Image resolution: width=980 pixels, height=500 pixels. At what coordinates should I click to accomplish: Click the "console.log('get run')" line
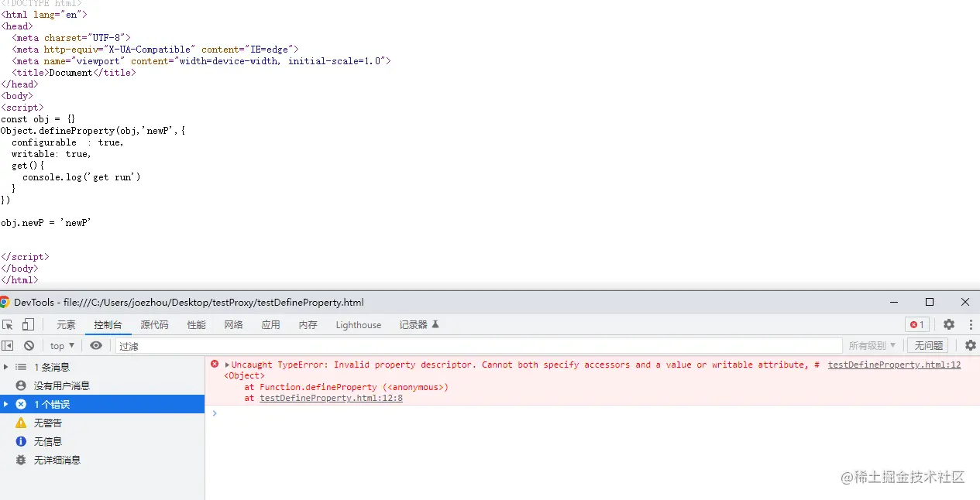81,177
